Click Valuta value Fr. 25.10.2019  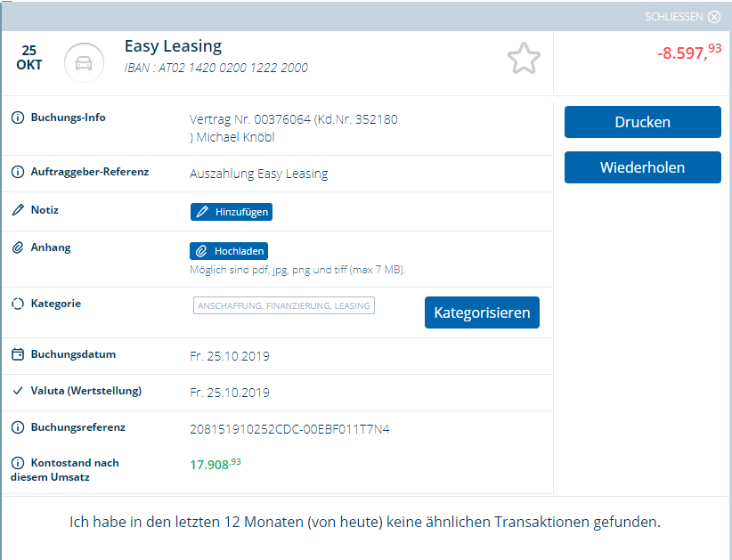click(230, 393)
